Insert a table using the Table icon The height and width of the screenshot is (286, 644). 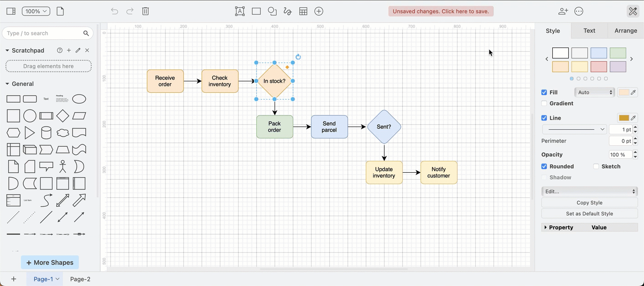coord(303,11)
